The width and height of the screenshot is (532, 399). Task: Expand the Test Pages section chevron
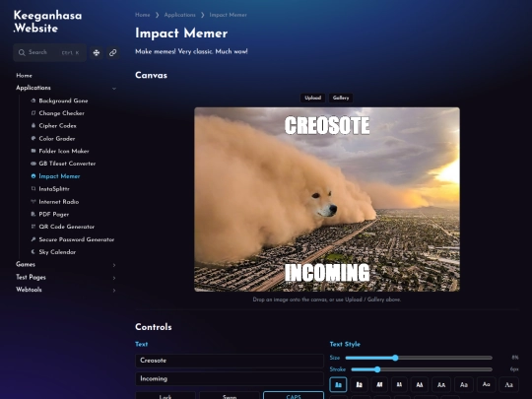coord(114,278)
